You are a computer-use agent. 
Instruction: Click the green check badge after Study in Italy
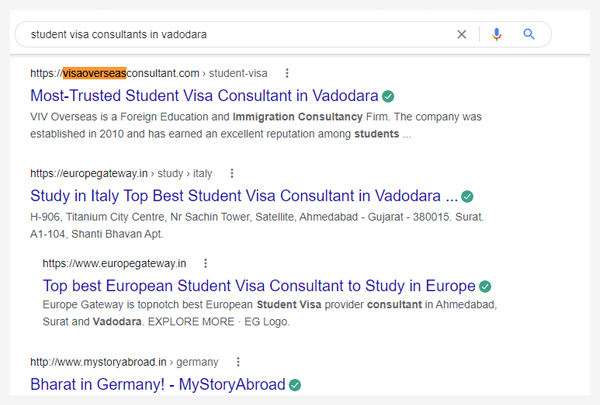467,197
